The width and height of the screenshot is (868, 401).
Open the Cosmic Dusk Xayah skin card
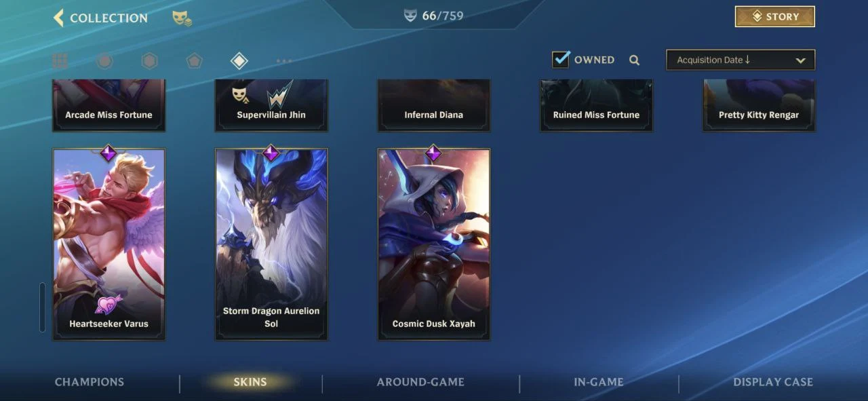[434, 244]
